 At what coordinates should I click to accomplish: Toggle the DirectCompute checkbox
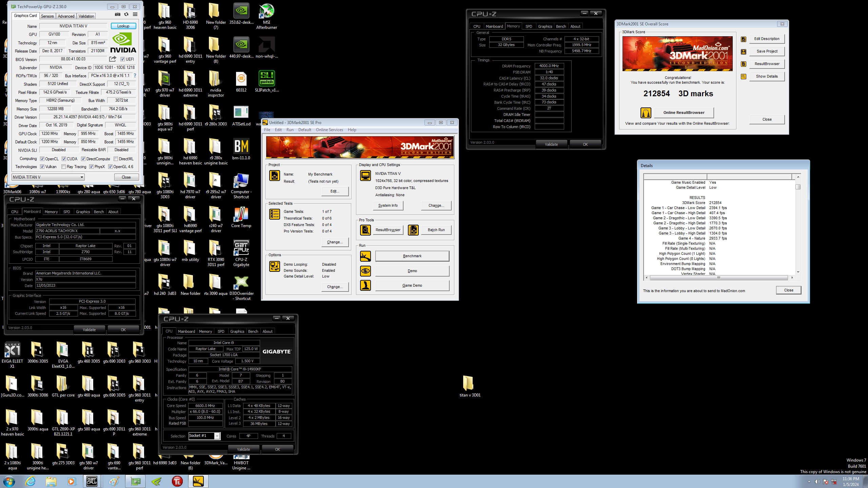[x=83, y=159]
